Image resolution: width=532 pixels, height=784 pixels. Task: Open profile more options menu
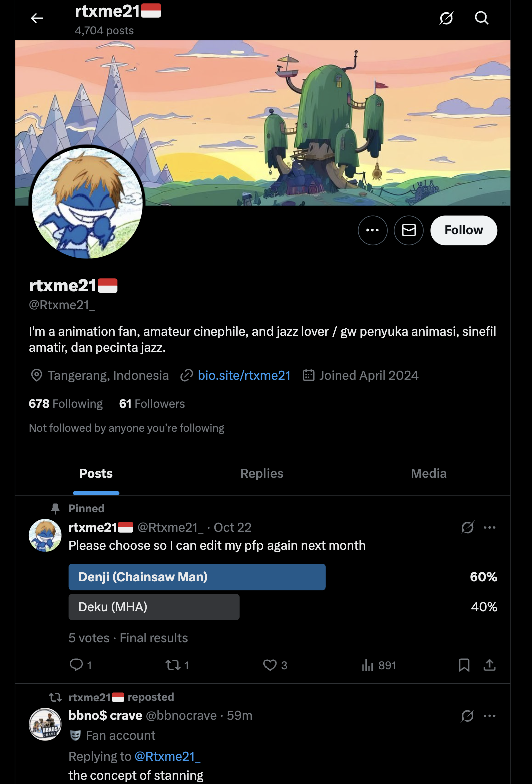pyautogui.click(x=373, y=230)
